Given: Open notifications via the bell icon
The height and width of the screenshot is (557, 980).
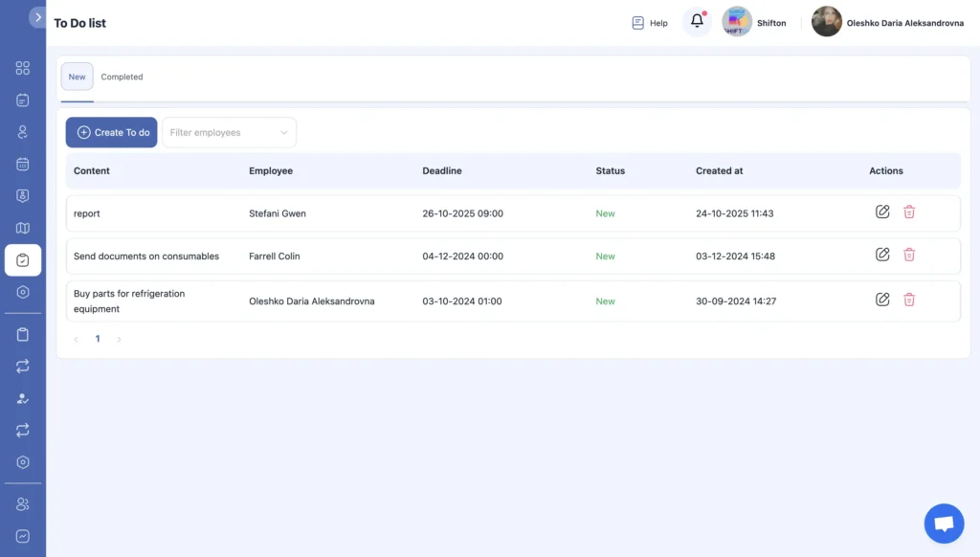Looking at the screenshot, I should pyautogui.click(x=697, y=21).
